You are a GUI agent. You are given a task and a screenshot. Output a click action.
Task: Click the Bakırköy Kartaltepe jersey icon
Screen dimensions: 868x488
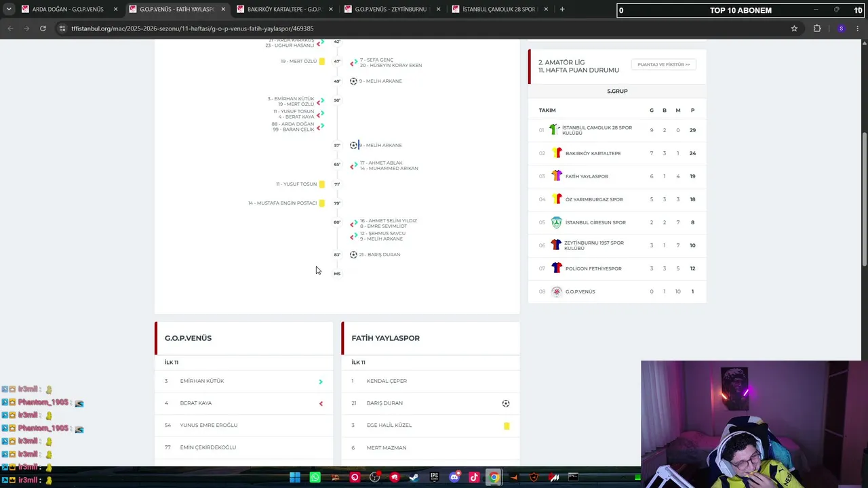click(557, 153)
